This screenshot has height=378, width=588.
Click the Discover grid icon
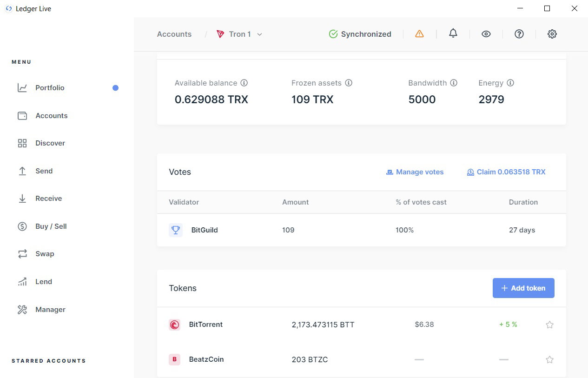pos(22,143)
